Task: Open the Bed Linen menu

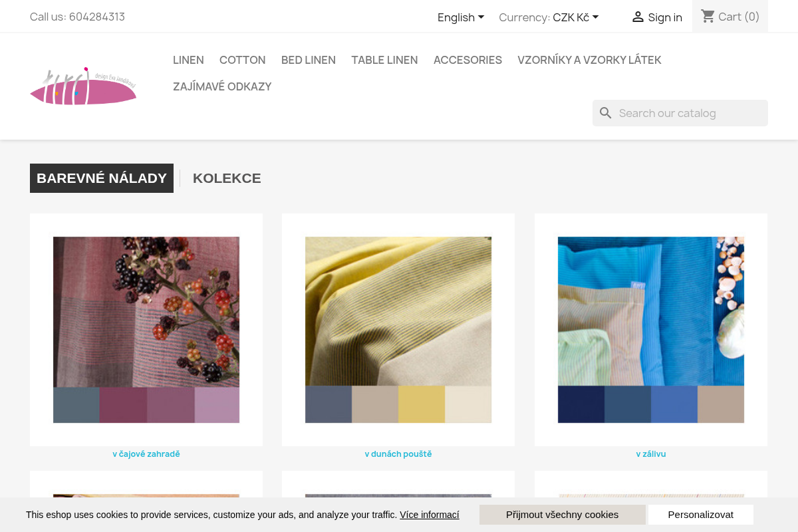Action: click(309, 60)
